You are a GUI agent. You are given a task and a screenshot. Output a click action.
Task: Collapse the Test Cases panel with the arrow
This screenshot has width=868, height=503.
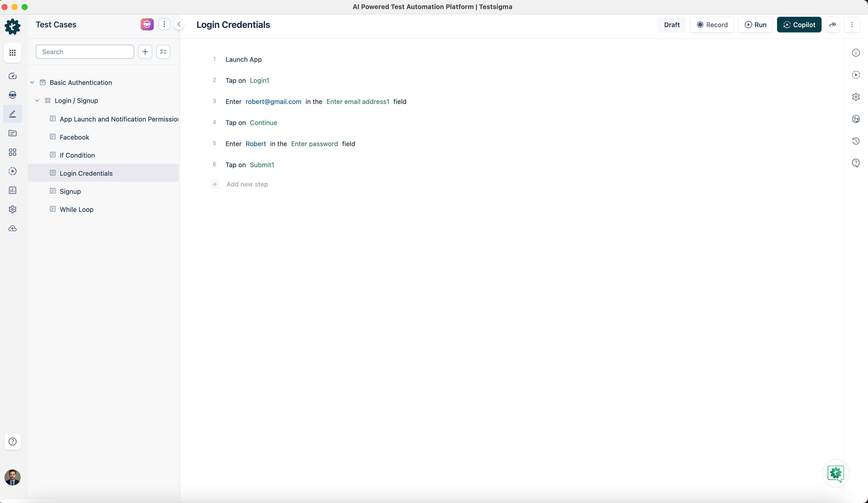tap(179, 24)
